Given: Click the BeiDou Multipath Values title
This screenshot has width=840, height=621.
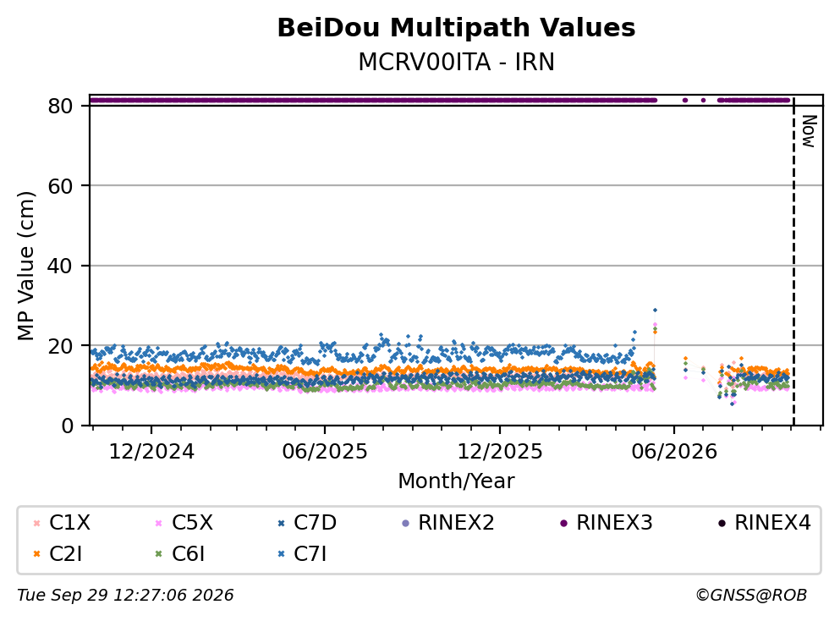Looking at the screenshot, I should [457, 28].
